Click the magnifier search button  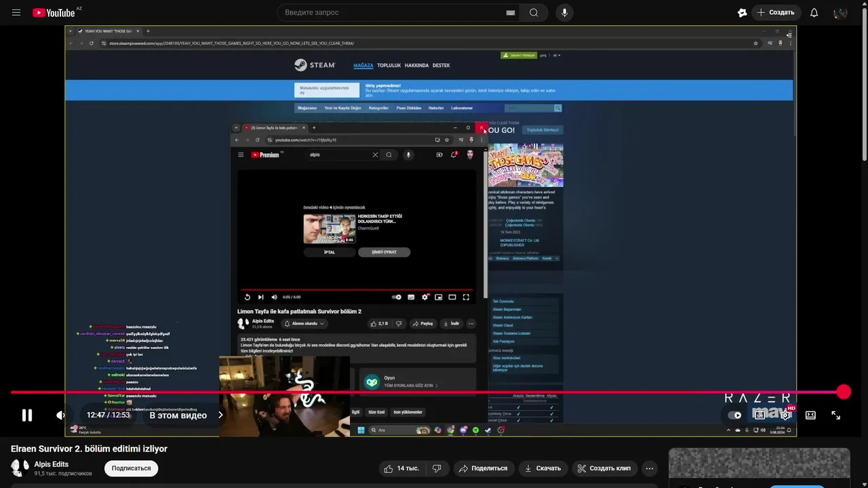point(534,13)
